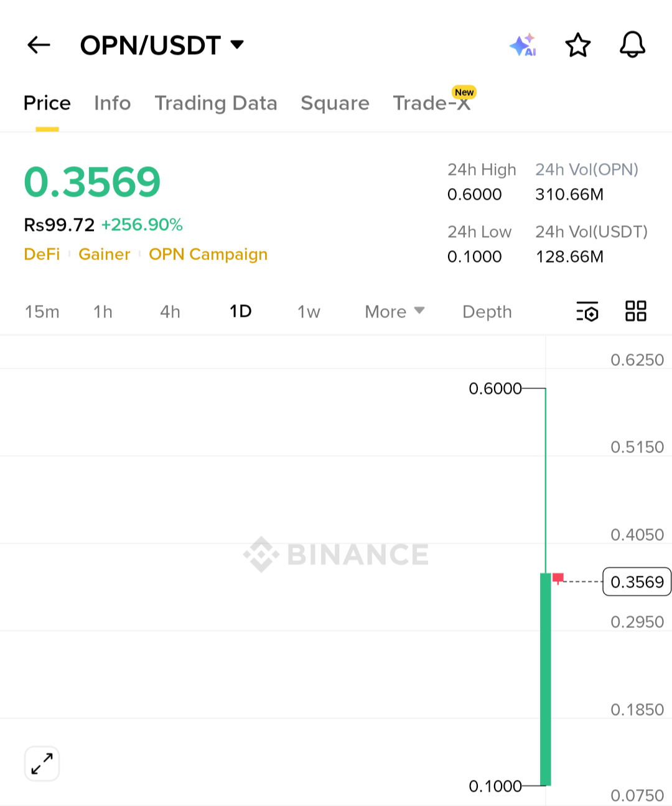
Task: Expand chart to fullscreen
Action: click(42, 764)
